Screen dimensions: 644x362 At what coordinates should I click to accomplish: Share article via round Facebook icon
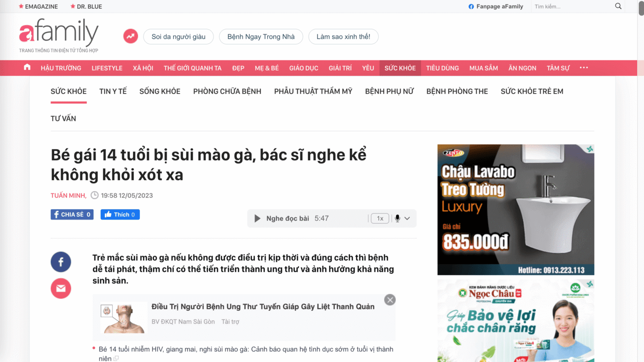[61, 262]
